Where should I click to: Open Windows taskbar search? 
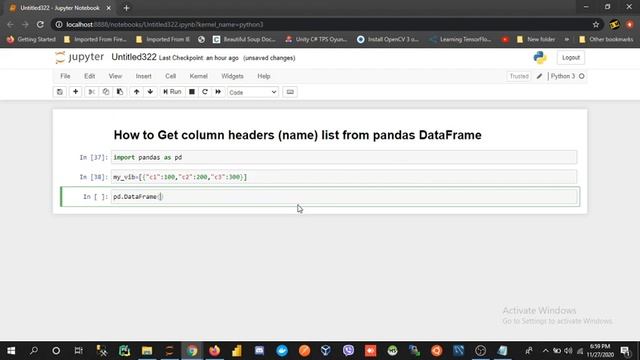[34, 351]
